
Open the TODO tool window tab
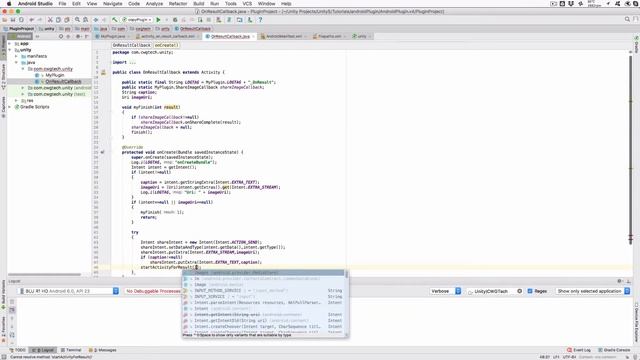(17, 350)
